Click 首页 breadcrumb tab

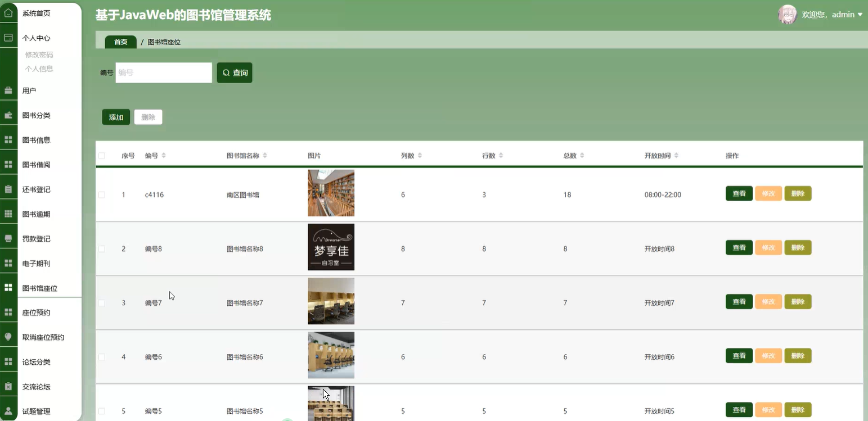120,42
